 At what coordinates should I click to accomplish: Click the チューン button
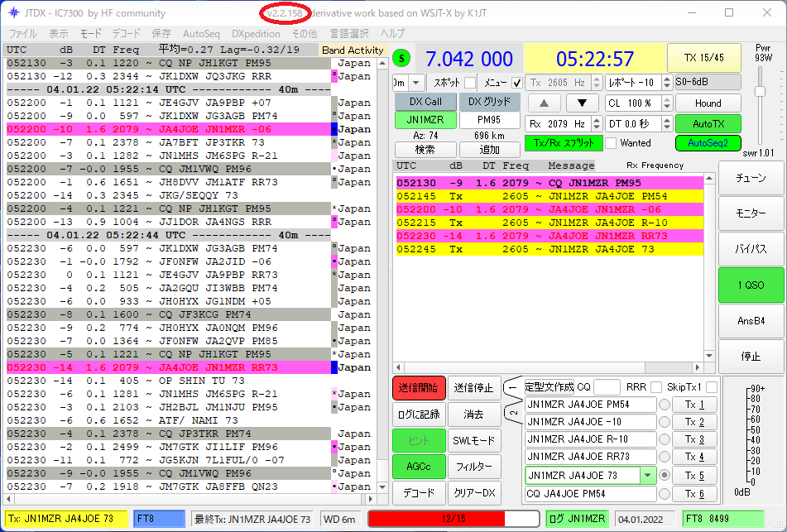click(751, 178)
